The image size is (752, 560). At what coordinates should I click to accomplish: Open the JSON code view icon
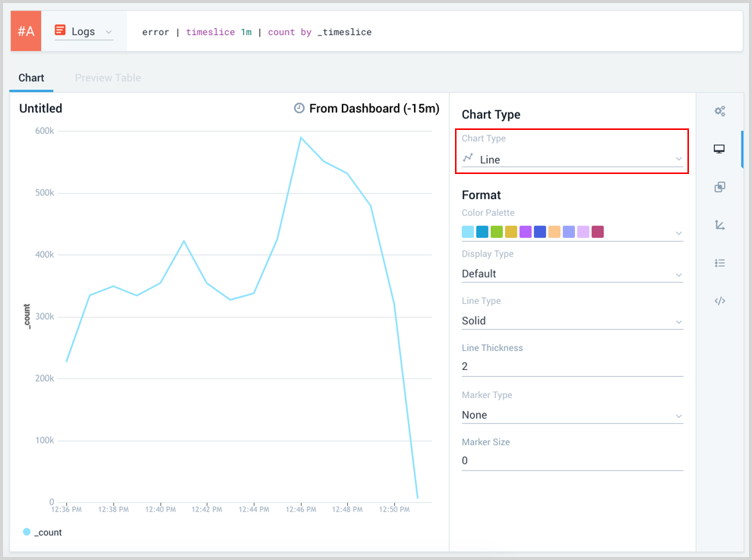tap(719, 301)
